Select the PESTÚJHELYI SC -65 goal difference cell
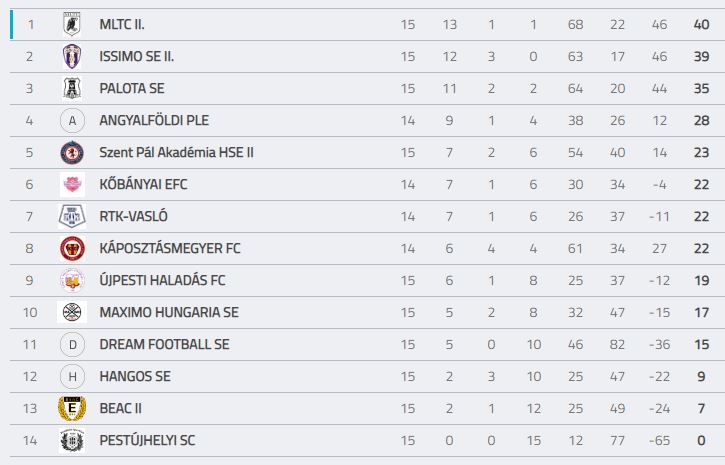This screenshot has width=725, height=465. (x=659, y=441)
